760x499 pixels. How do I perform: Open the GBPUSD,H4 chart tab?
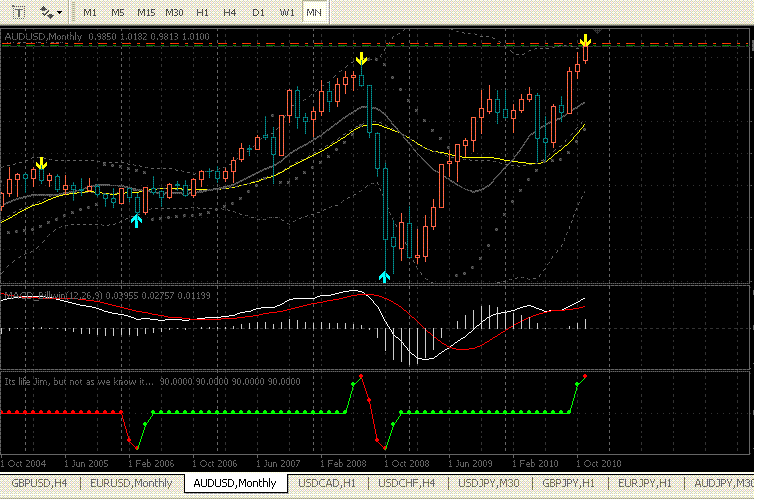[x=39, y=483]
